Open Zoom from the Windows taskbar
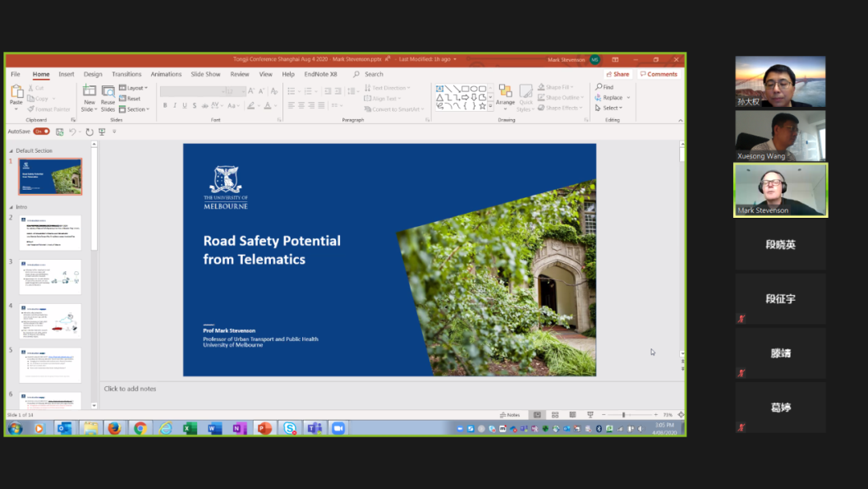 pos(338,428)
